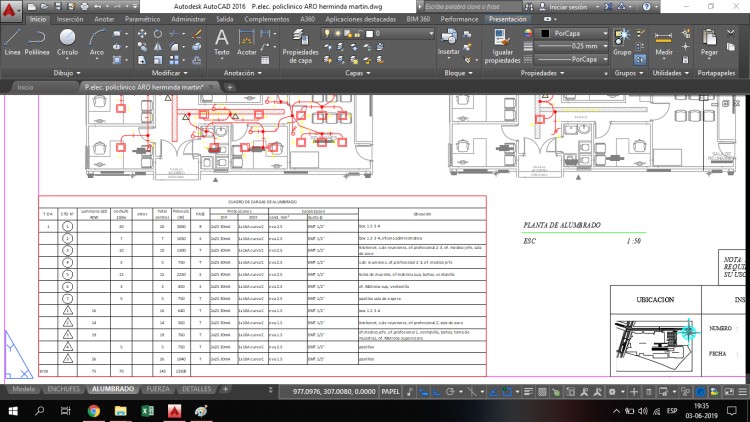Click the Mirror (Simetría) tool icon
The width and height of the screenshot is (750, 422).
tap(158, 47)
